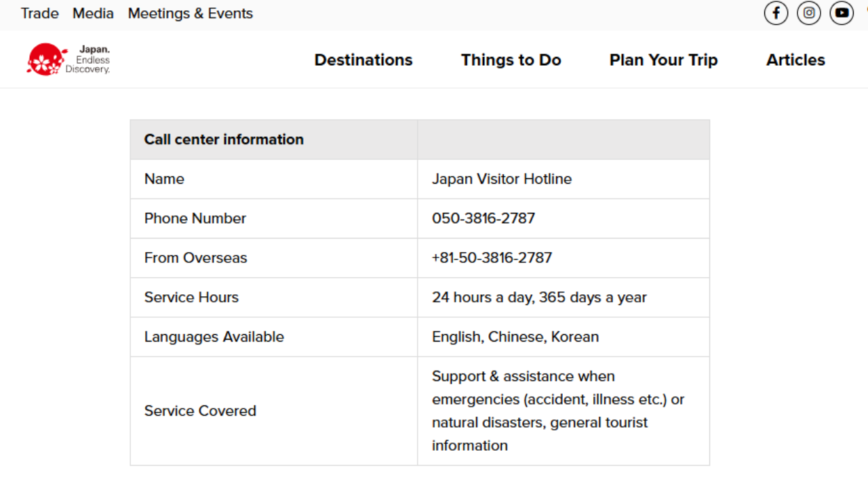Click the Call center information header

[224, 140]
